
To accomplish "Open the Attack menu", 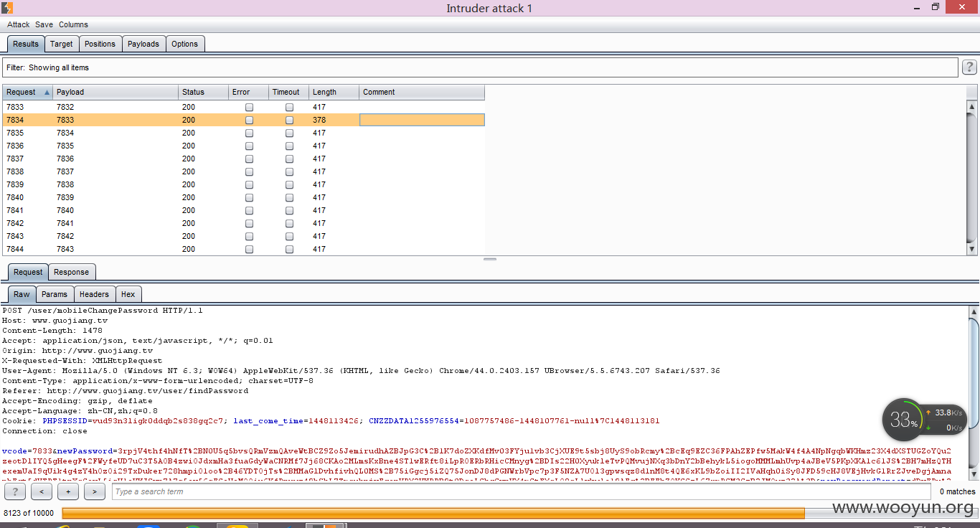I will tap(19, 24).
